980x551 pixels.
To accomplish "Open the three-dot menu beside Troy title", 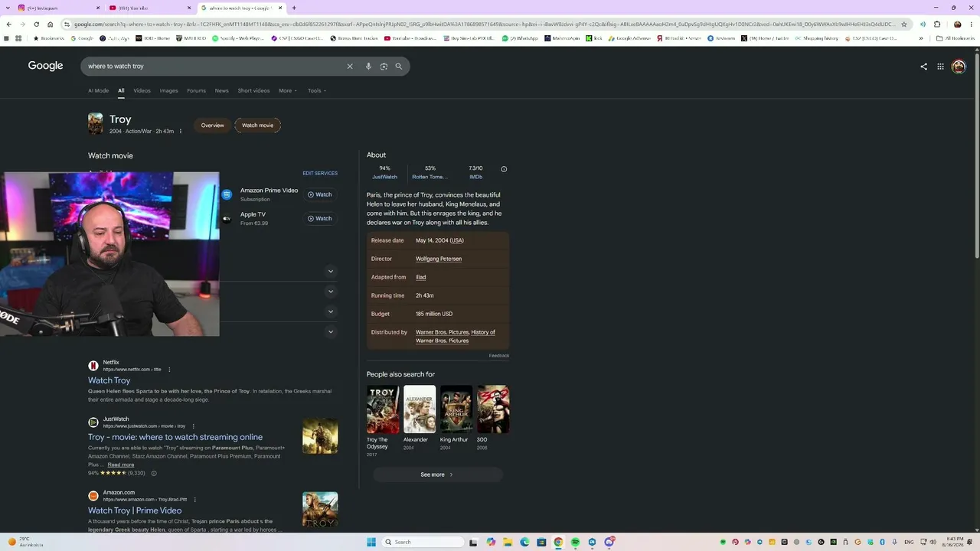I will point(181,132).
